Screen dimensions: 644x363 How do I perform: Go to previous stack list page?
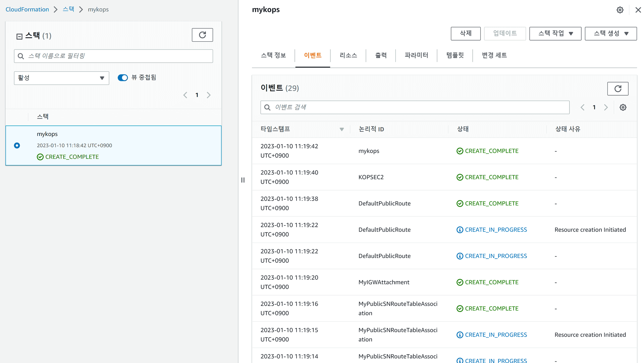pyautogui.click(x=185, y=95)
